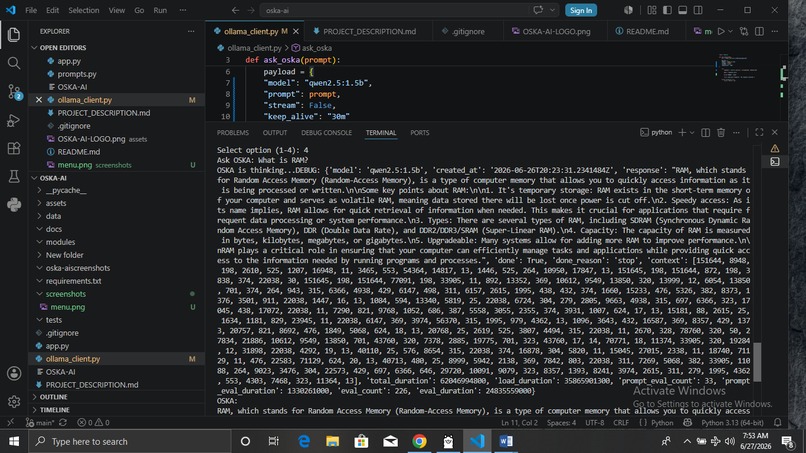
Task: Maximize the panel size
Action: (x=759, y=133)
